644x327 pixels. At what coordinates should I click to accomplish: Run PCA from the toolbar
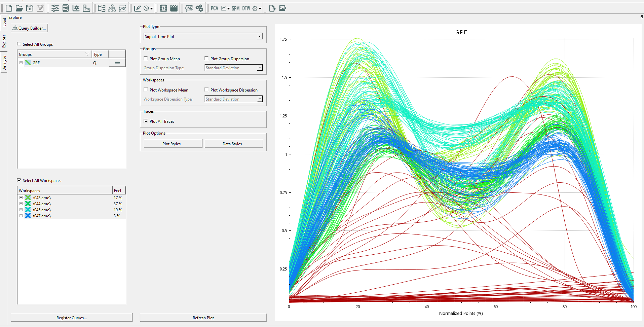(x=215, y=8)
